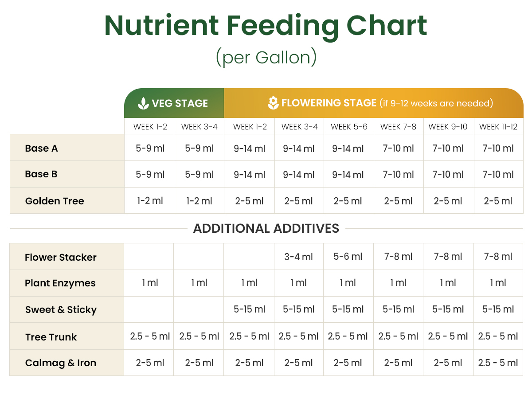The height and width of the screenshot is (395, 532).
Task: Select the Calmag & Iron row label
Action: coord(61,363)
